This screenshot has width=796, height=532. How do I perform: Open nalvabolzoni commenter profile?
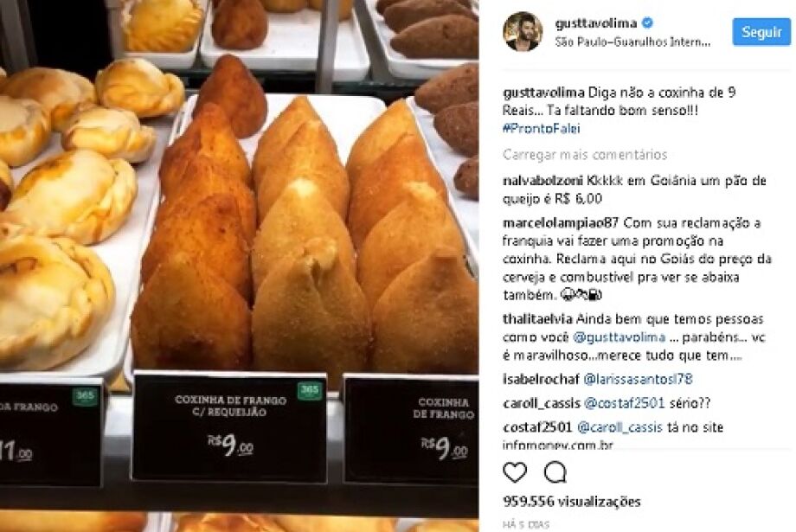(542, 181)
